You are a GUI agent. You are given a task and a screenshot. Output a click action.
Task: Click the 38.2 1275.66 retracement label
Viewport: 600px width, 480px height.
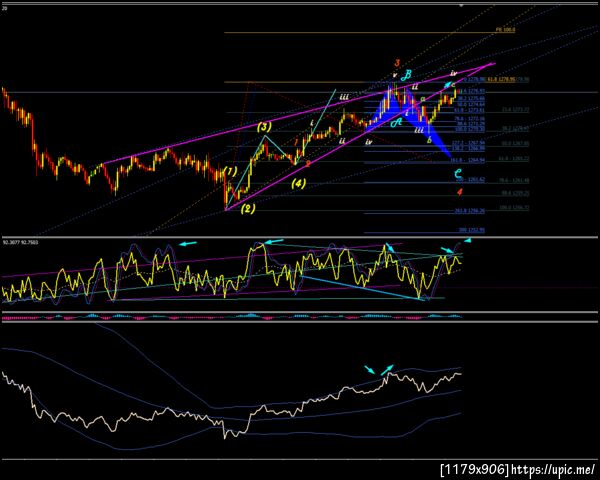tap(471, 98)
